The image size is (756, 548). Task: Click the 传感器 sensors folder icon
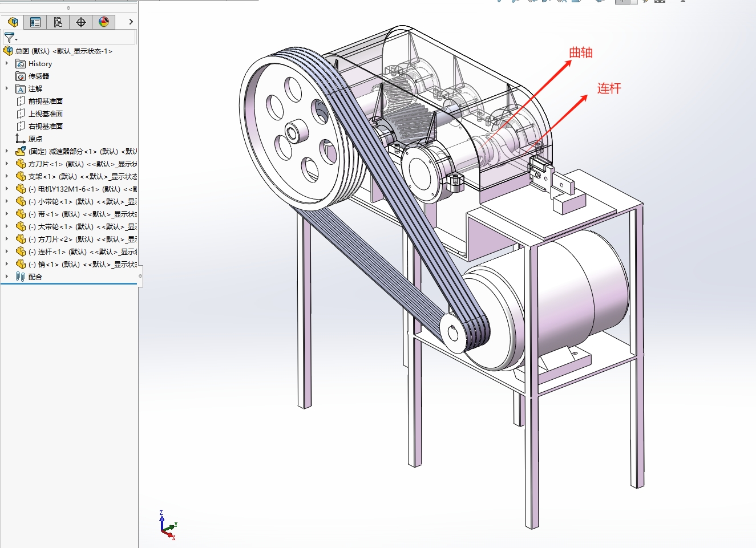pos(21,76)
